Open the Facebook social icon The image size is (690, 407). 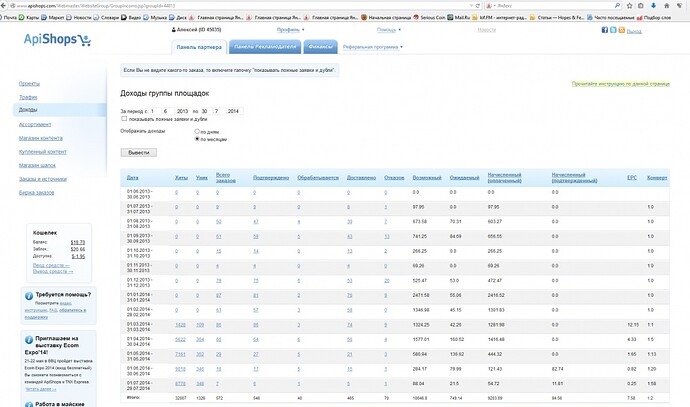605,30
